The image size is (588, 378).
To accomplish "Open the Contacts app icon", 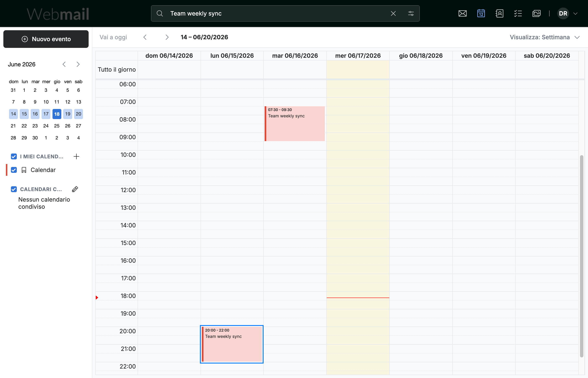I will pyautogui.click(x=499, y=13).
